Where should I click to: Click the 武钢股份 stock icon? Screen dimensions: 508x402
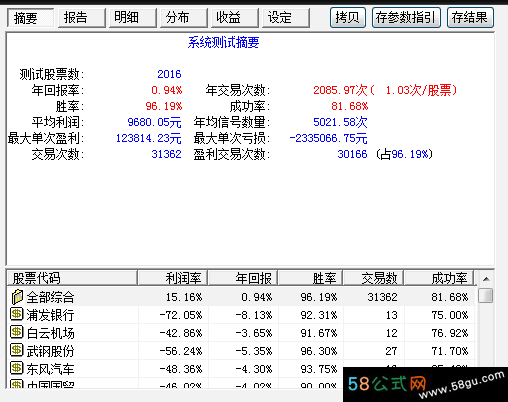click(x=17, y=350)
